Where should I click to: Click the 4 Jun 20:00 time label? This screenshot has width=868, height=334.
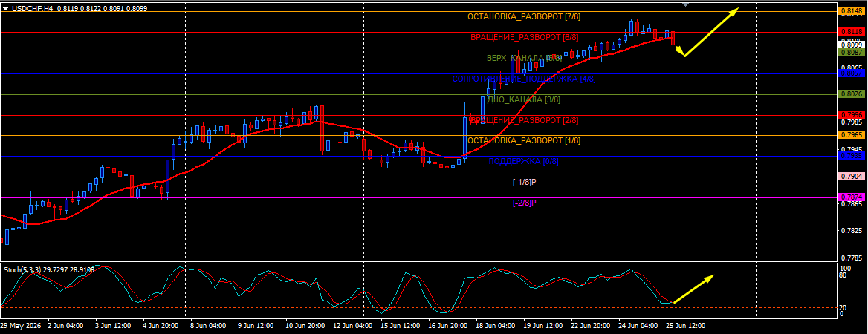coord(160,327)
